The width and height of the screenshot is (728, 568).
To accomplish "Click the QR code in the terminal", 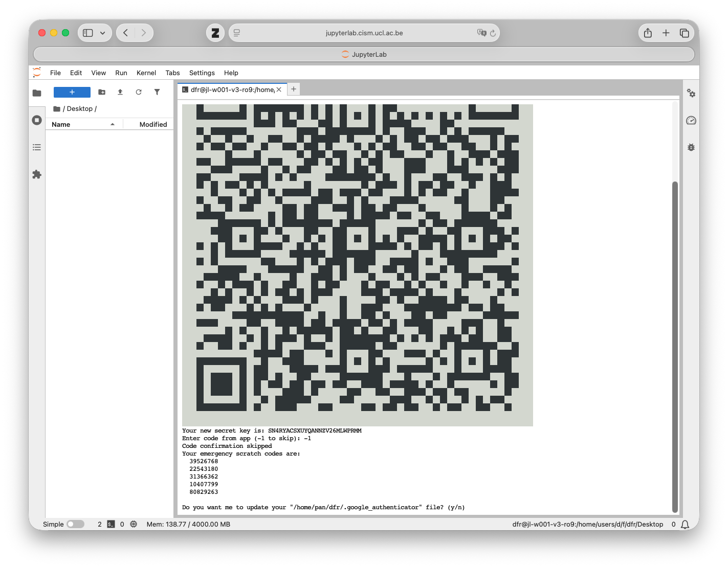I will 358,265.
